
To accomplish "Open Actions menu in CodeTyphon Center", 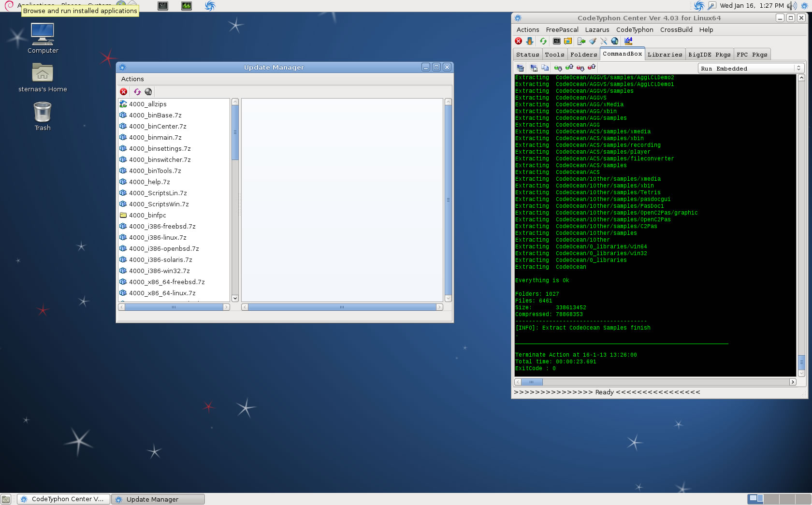I will coord(528,29).
